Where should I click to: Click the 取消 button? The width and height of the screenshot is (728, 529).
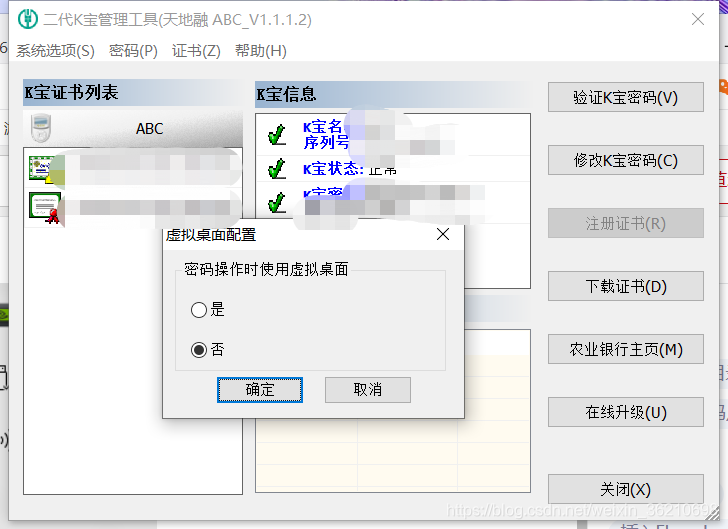[368, 390]
